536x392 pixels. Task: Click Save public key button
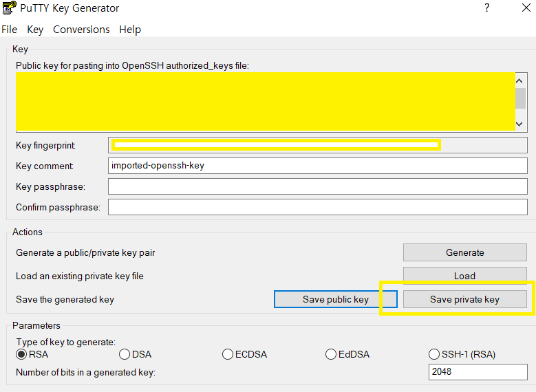click(335, 299)
